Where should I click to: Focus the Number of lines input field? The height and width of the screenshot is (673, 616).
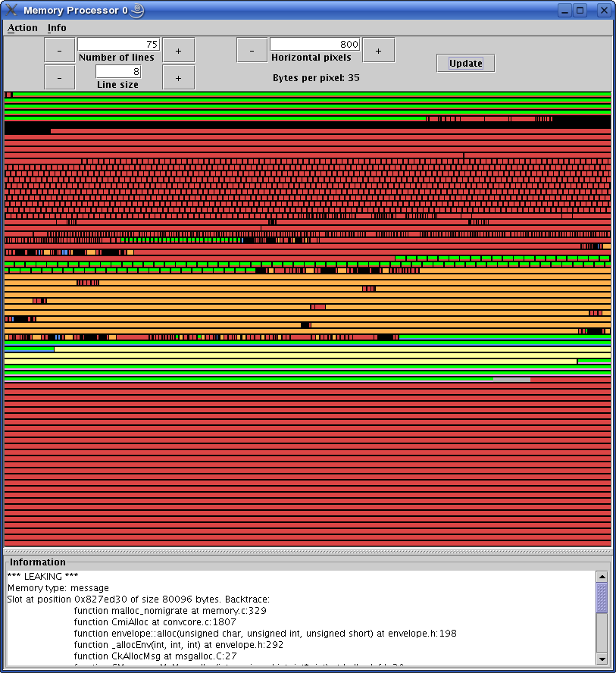pos(118,44)
